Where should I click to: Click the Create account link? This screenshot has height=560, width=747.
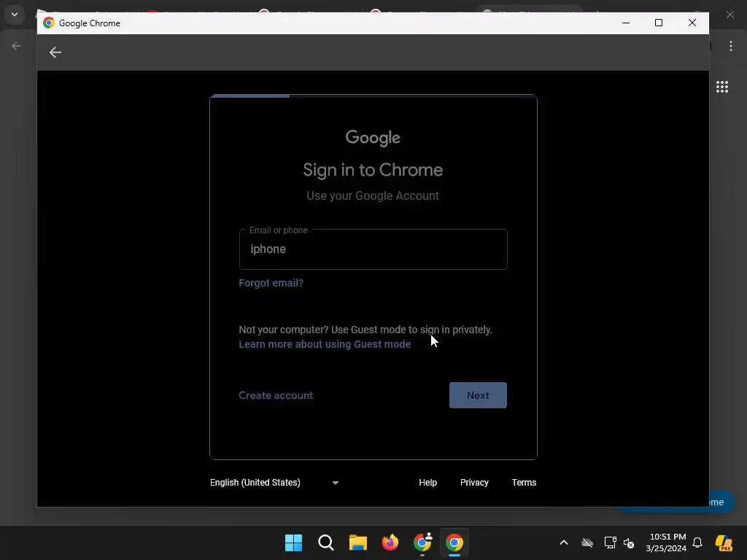pos(275,395)
